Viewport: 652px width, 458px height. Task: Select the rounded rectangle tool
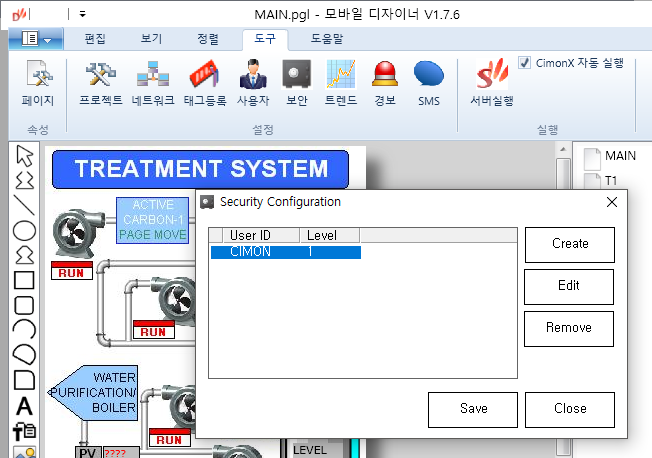[25, 305]
